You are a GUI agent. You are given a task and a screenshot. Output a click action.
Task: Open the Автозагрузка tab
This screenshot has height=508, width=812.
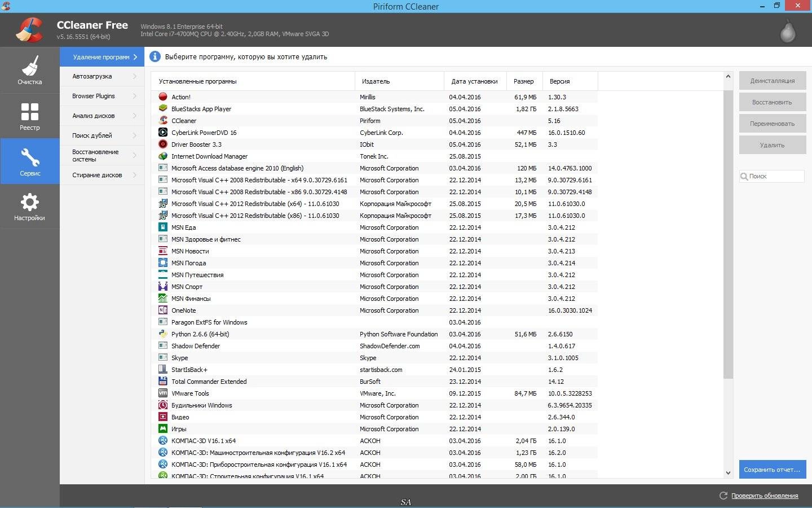[x=102, y=76]
